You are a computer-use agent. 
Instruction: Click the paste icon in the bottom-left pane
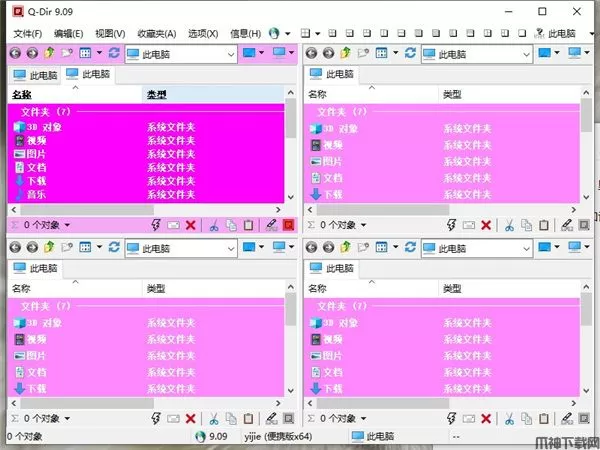pyautogui.click(x=248, y=419)
